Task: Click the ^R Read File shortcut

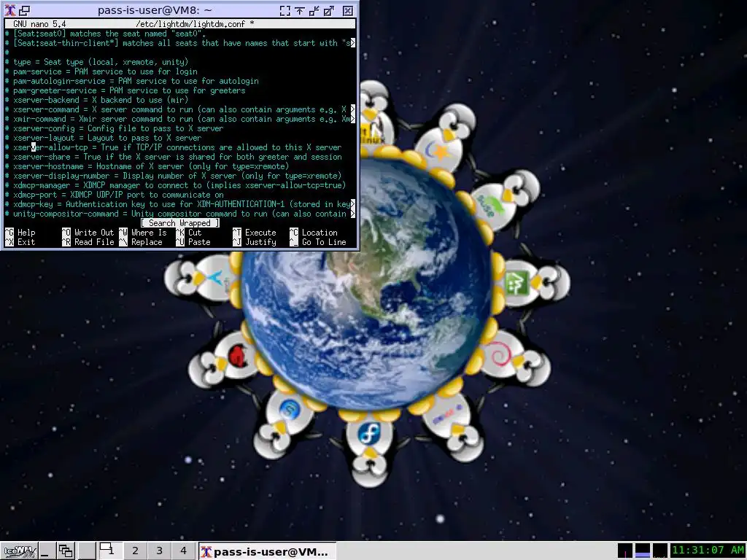Action: (88, 242)
